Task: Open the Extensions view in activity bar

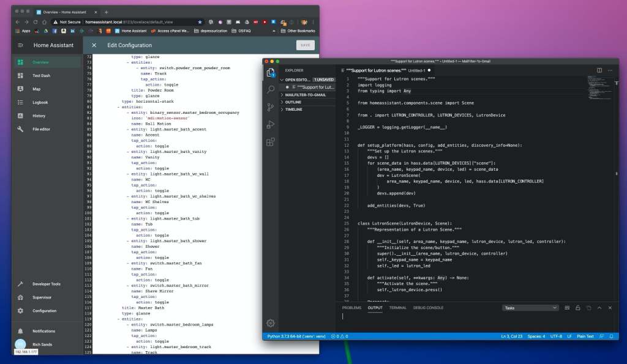Action: tap(271, 142)
